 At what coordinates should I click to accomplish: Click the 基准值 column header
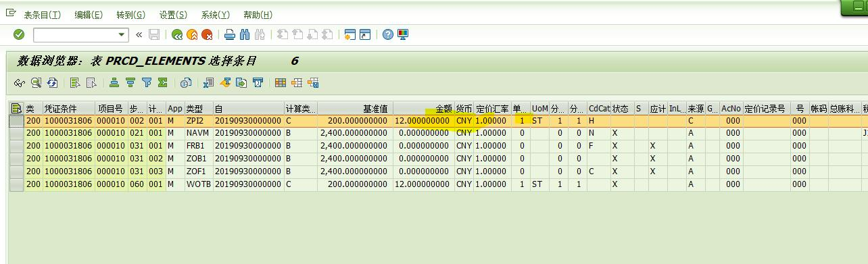[x=355, y=108]
